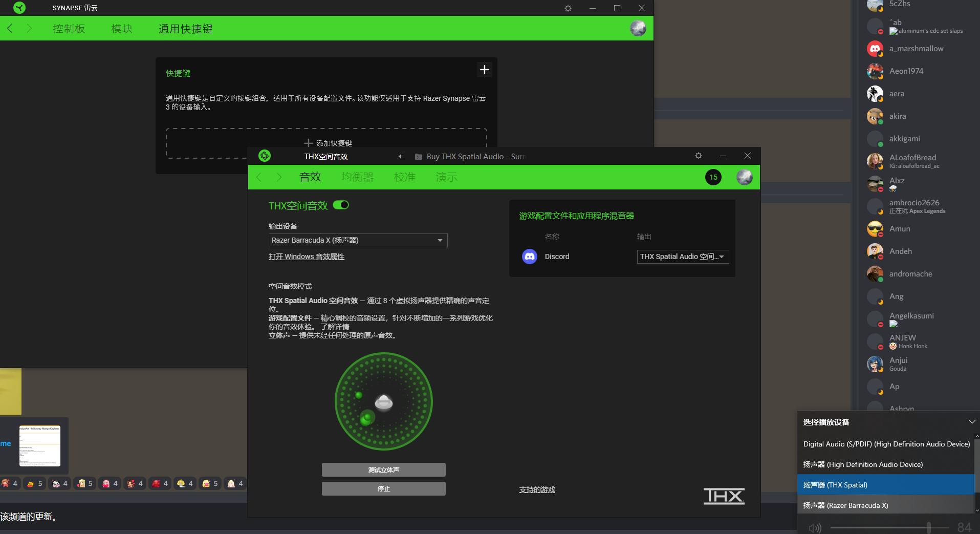Open THX Spatial Audio settings gear
This screenshot has height=534, width=980.
point(698,156)
